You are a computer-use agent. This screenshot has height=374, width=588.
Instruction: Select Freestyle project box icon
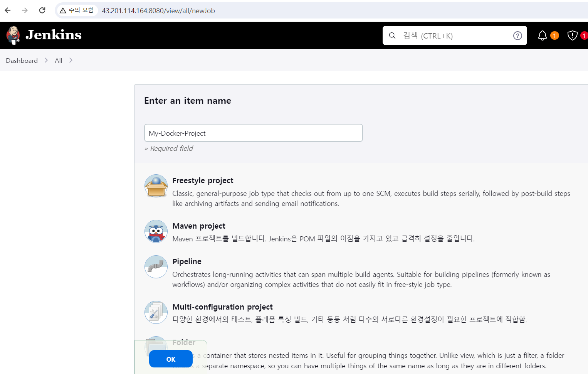coord(156,186)
